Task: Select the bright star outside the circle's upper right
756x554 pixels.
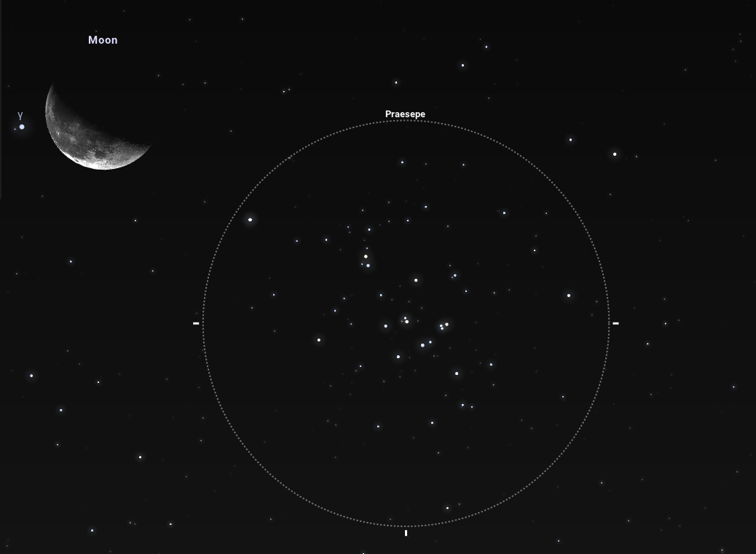Action: tap(615, 154)
